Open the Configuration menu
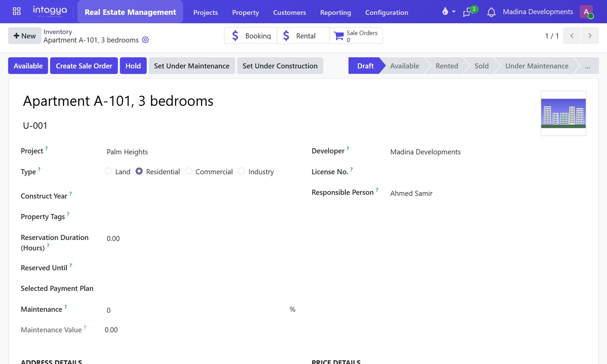This screenshot has height=364, width=607. [387, 12]
